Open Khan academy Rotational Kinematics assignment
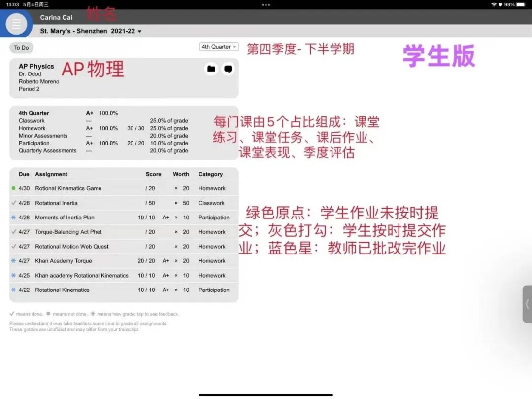 tap(124, 275)
